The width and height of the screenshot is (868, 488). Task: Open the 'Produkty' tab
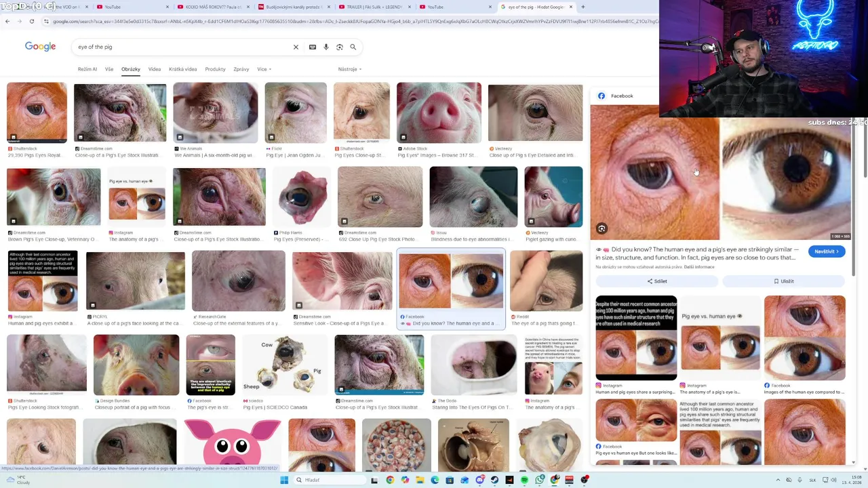[215, 69]
